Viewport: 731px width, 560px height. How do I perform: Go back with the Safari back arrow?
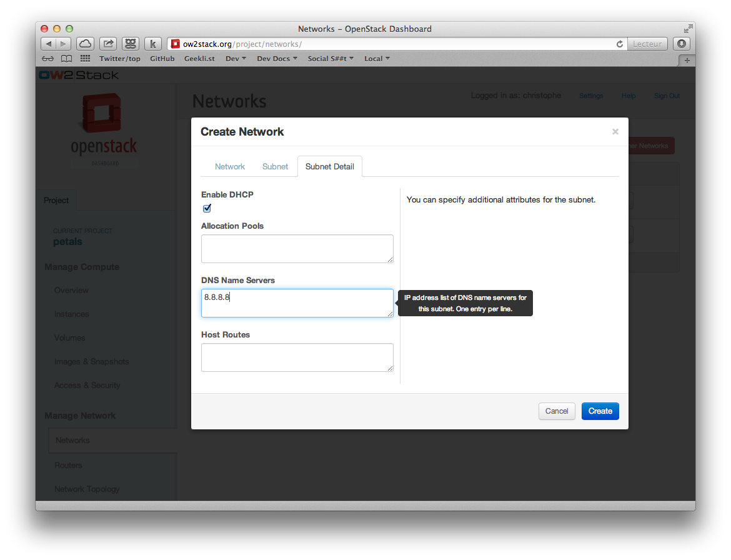pos(49,44)
